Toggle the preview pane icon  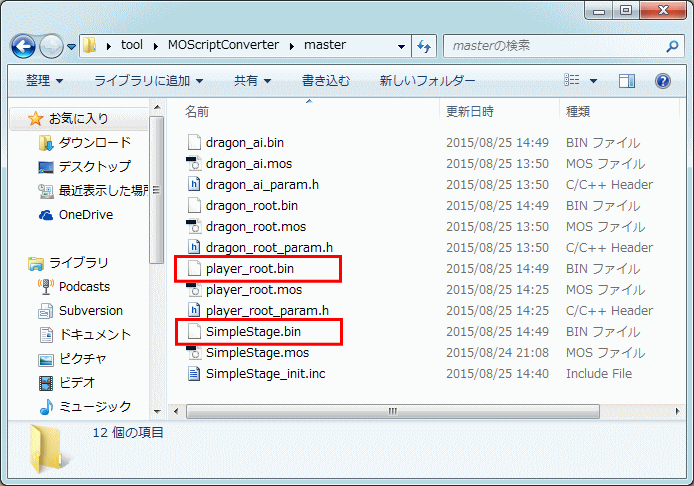[x=627, y=81]
